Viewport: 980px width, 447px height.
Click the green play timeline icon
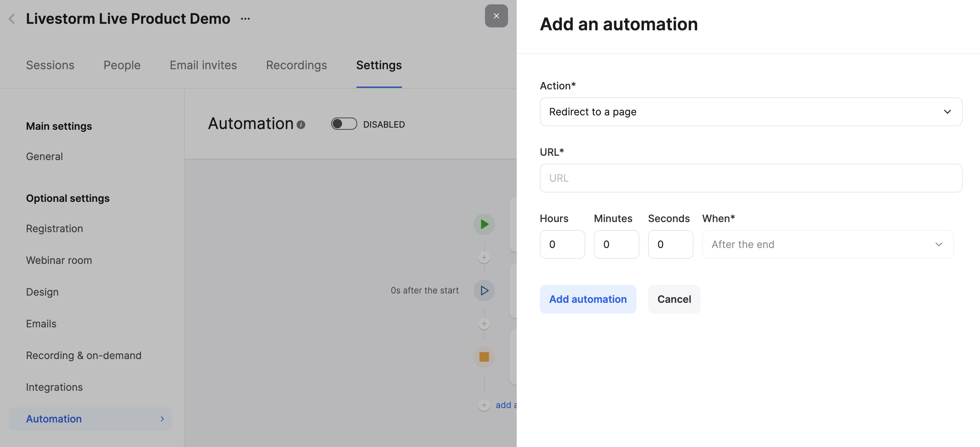click(x=484, y=224)
